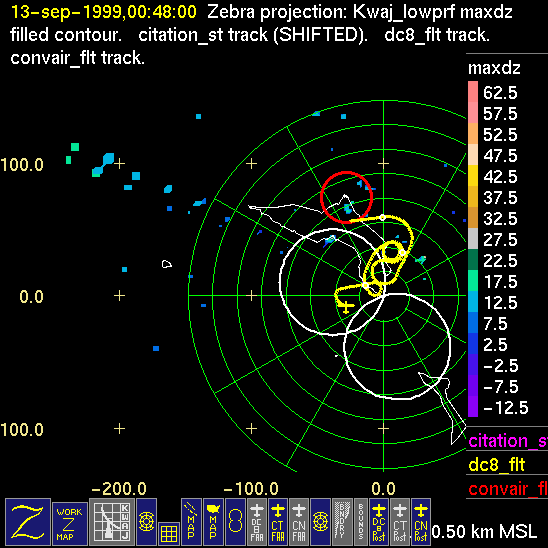548x548 pixels.
Task: Toggle the BNDRY boundary overlay
Action: pos(342,522)
